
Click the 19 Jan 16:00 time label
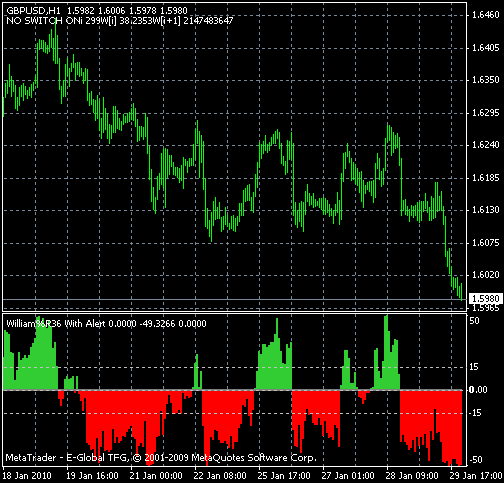pos(92,476)
